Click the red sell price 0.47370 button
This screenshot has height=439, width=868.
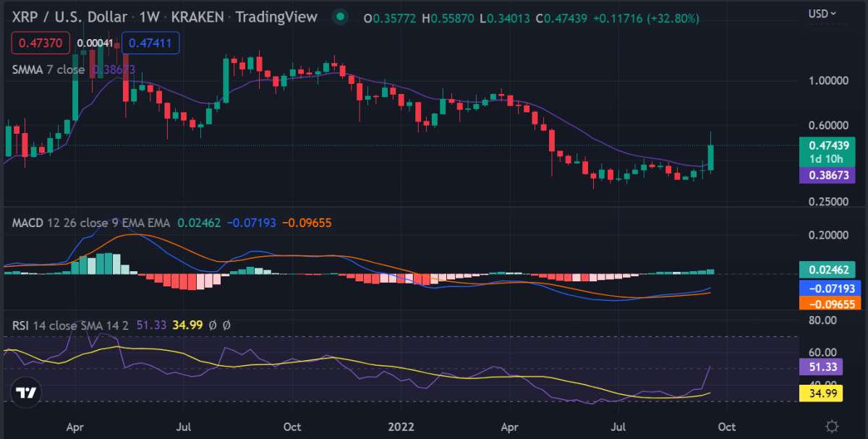click(41, 43)
